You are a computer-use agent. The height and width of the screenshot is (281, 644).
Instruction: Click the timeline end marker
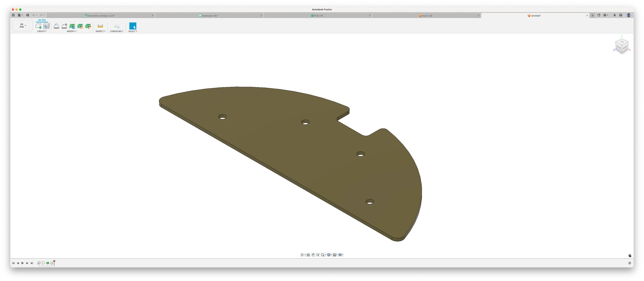(54, 263)
